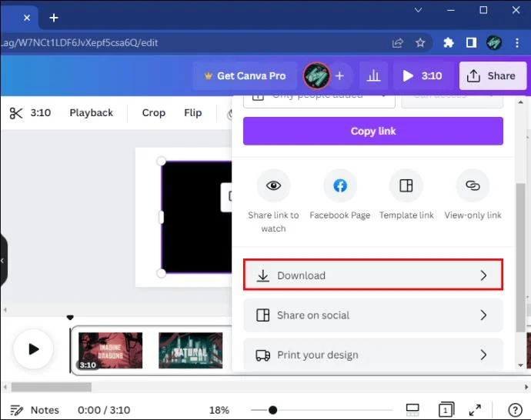Open the Playback menu item
The width and height of the screenshot is (531, 420).
pos(91,113)
